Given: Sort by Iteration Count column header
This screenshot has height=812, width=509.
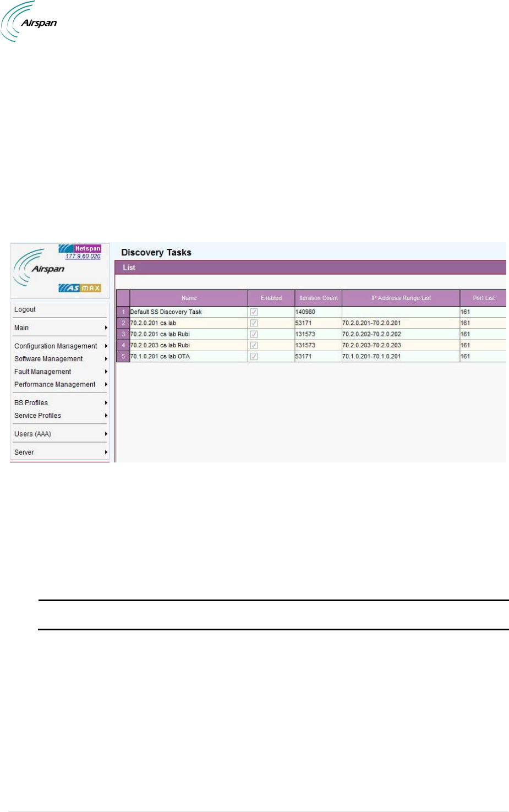Looking at the screenshot, I should tap(318, 298).
